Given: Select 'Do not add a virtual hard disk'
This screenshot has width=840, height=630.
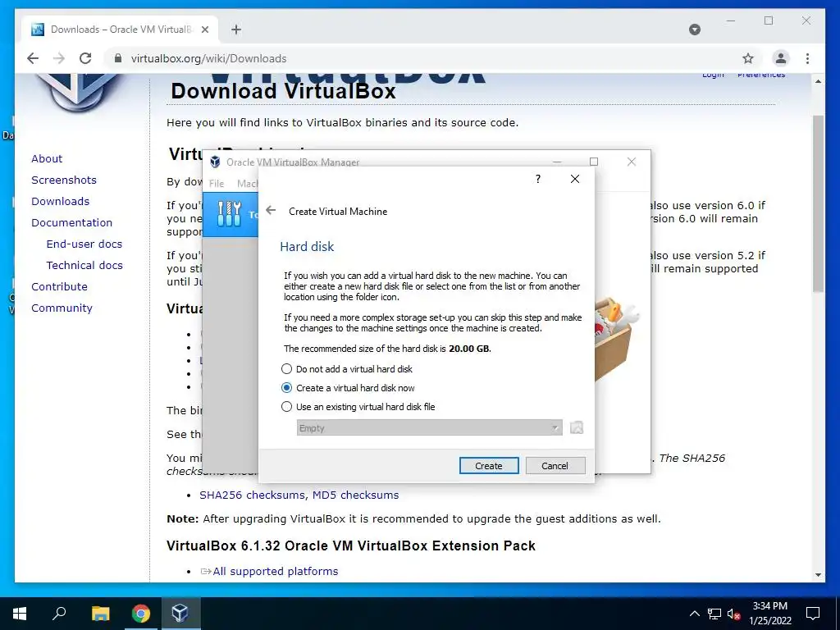Looking at the screenshot, I should point(347,368).
